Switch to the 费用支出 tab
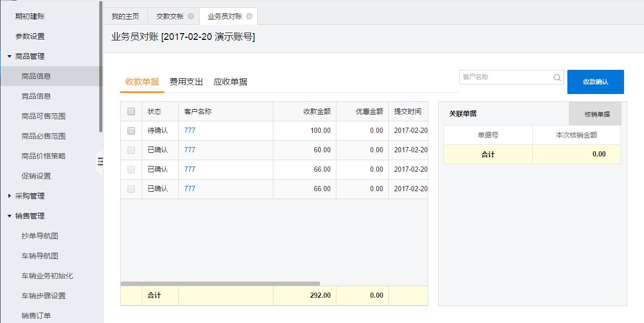 click(x=186, y=82)
